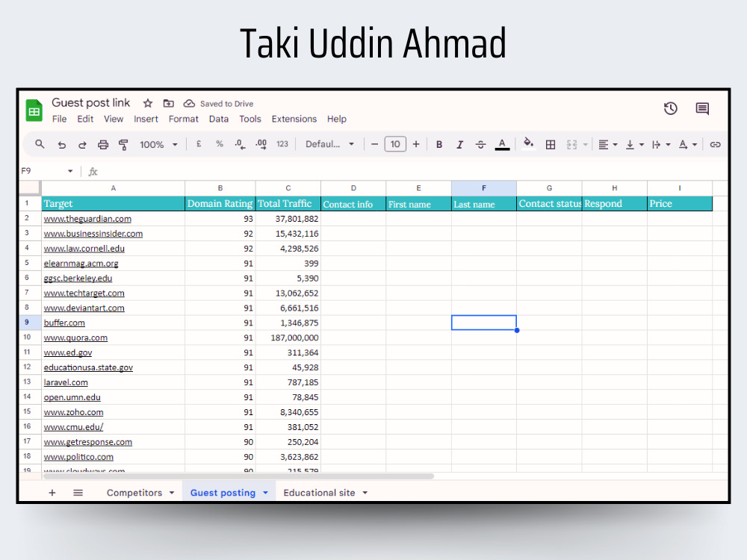Open the all sheets list

pos(78,493)
